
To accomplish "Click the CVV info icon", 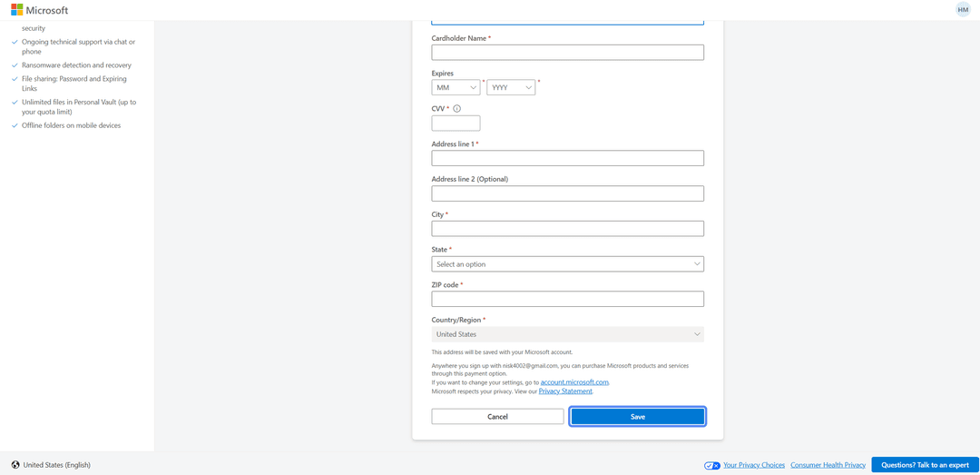I will (456, 109).
